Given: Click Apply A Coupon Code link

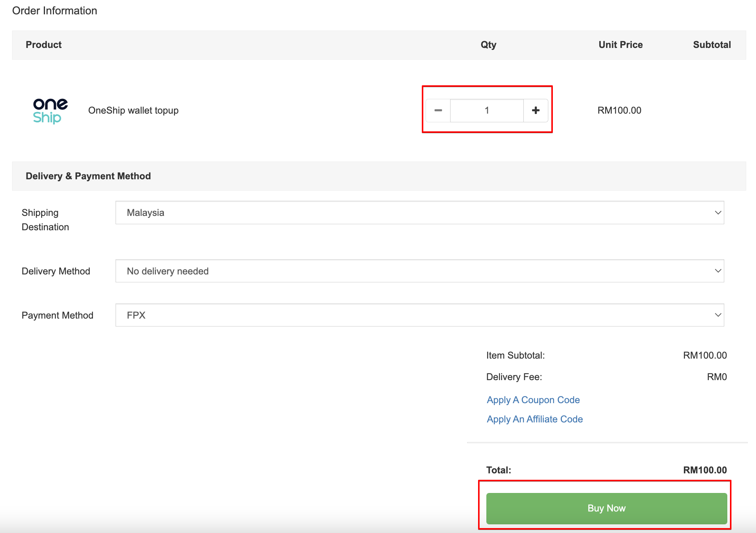Looking at the screenshot, I should pyautogui.click(x=533, y=400).
